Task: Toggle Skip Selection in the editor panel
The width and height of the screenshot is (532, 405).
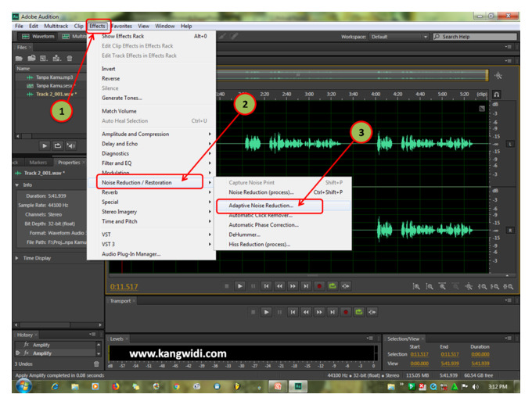Action: click(x=346, y=286)
